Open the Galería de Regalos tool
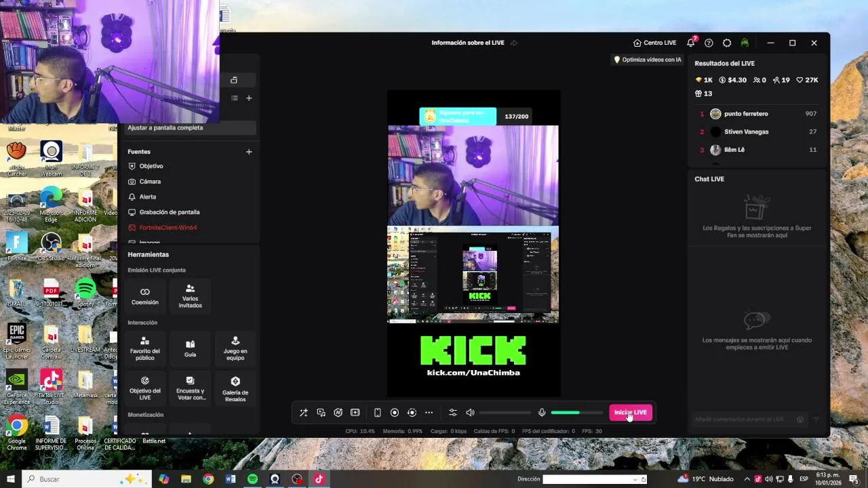This screenshot has width=868, height=488. coord(235,388)
